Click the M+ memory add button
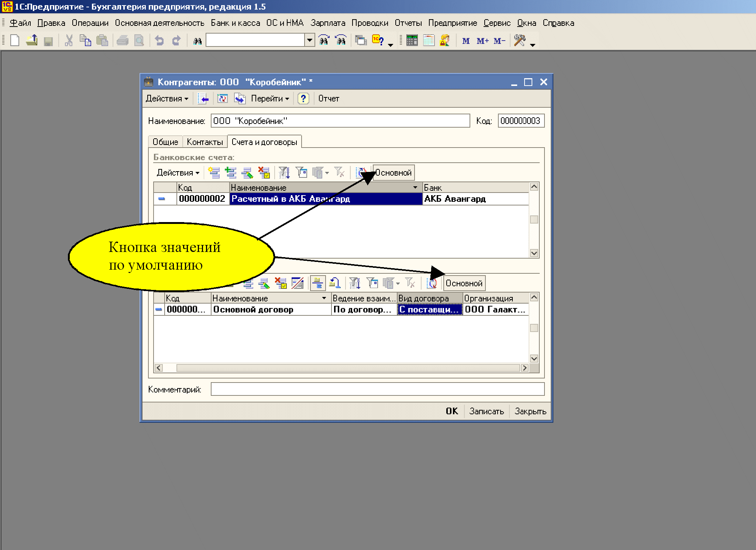The height and width of the screenshot is (550, 756). click(482, 41)
